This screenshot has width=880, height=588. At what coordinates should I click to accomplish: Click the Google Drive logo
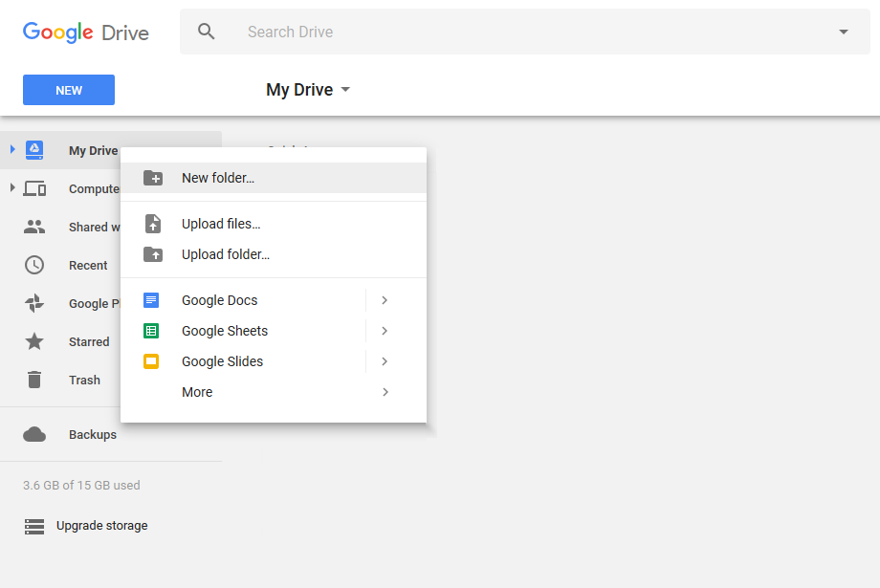point(86,32)
